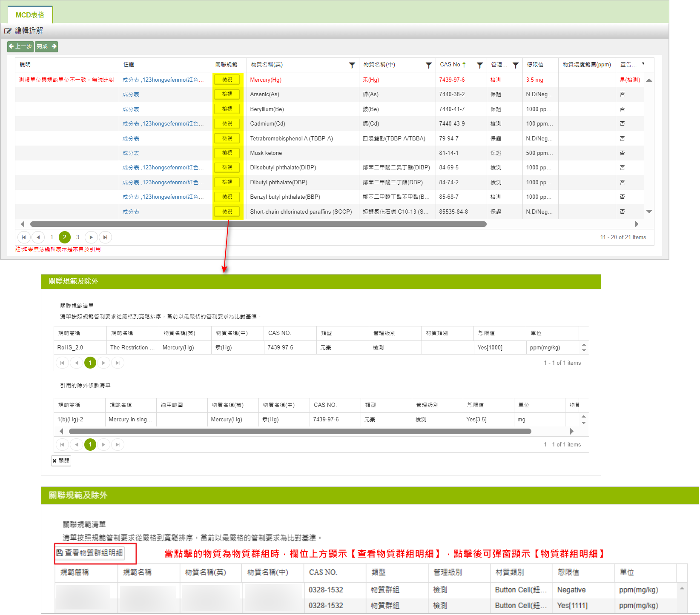The height and width of the screenshot is (615, 700).
Task: Click the 上一步 back button
Action: [20, 46]
